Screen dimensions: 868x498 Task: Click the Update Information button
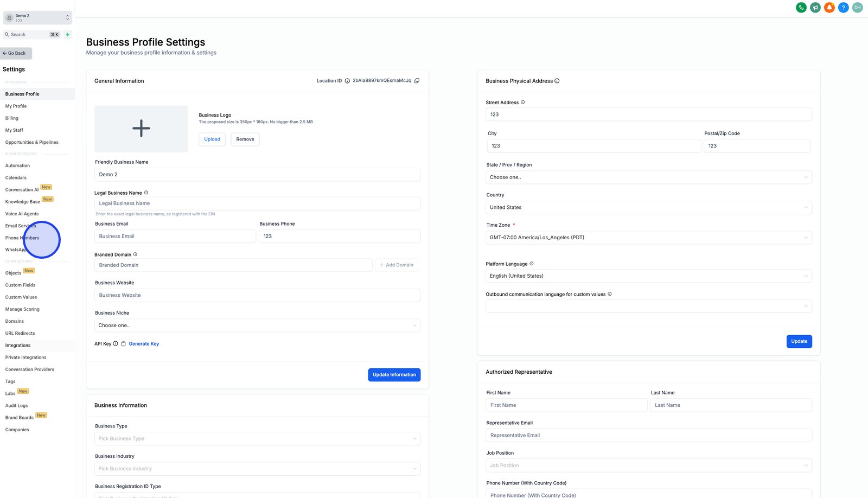[x=394, y=375]
